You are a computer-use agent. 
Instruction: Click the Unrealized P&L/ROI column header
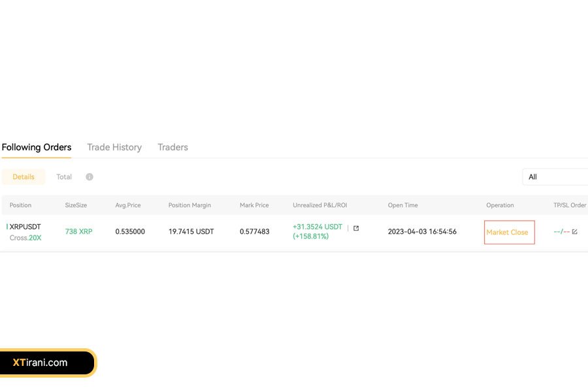coord(319,205)
